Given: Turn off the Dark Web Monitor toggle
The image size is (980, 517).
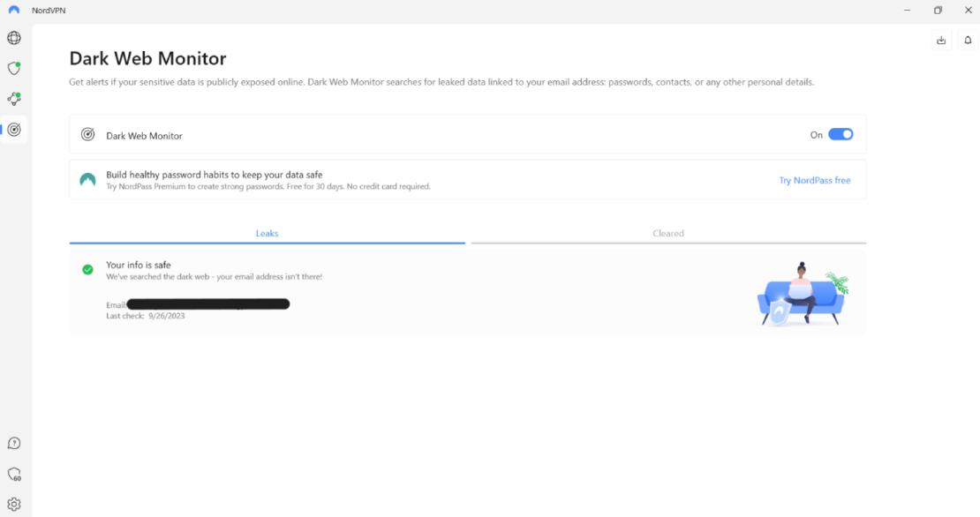Looking at the screenshot, I should tap(841, 135).
